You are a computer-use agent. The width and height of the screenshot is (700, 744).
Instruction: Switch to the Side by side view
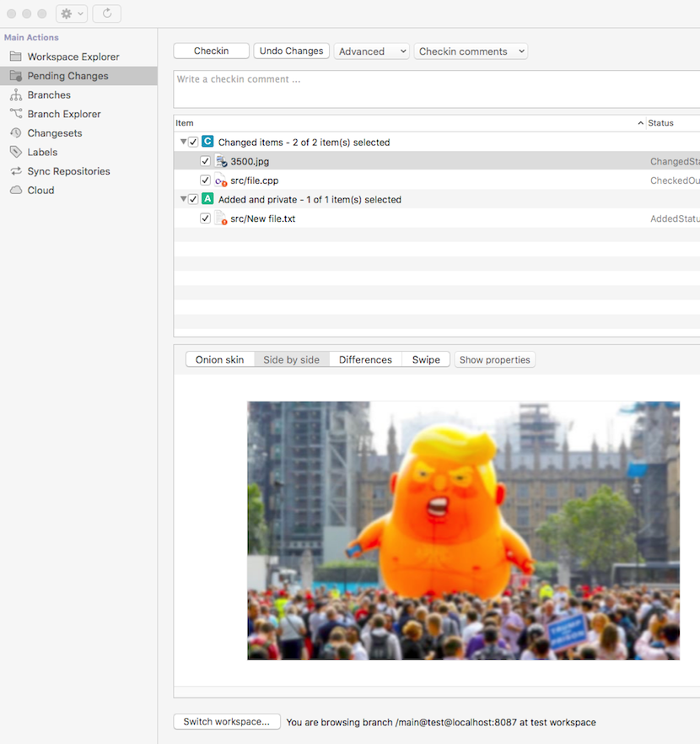tap(291, 359)
